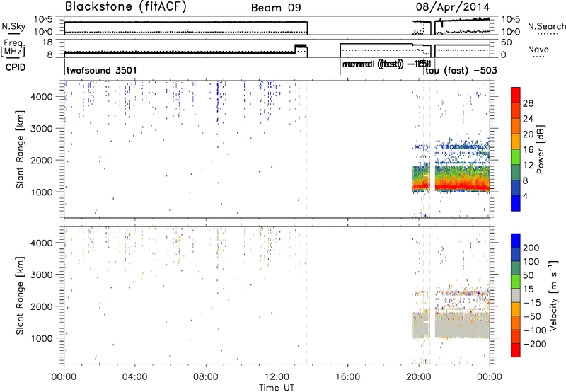
Task: Select the N.Sky legend label
Action: tap(13, 26)
